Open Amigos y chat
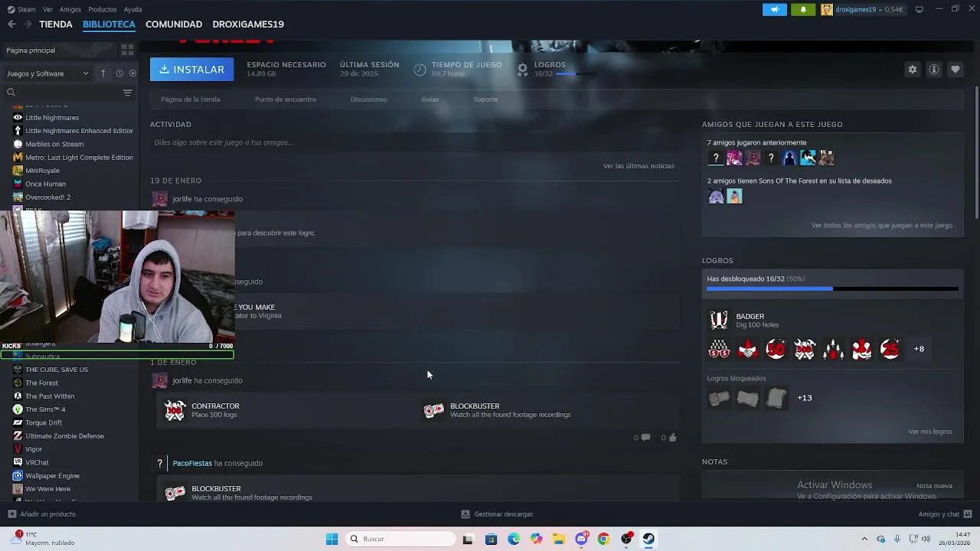The width and height of the screenshot is (980, 551). pos(945,514)
